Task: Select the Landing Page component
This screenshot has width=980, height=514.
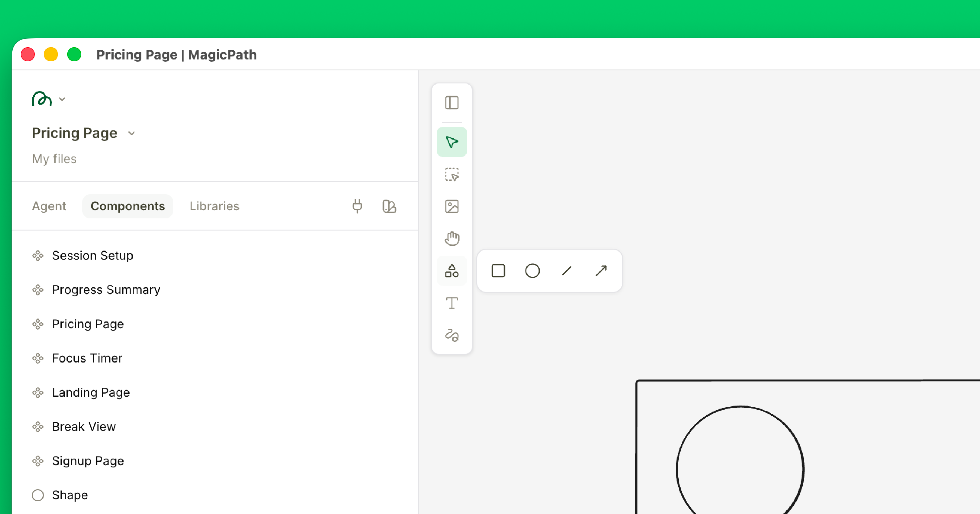Action: click(x=215, y=392)
